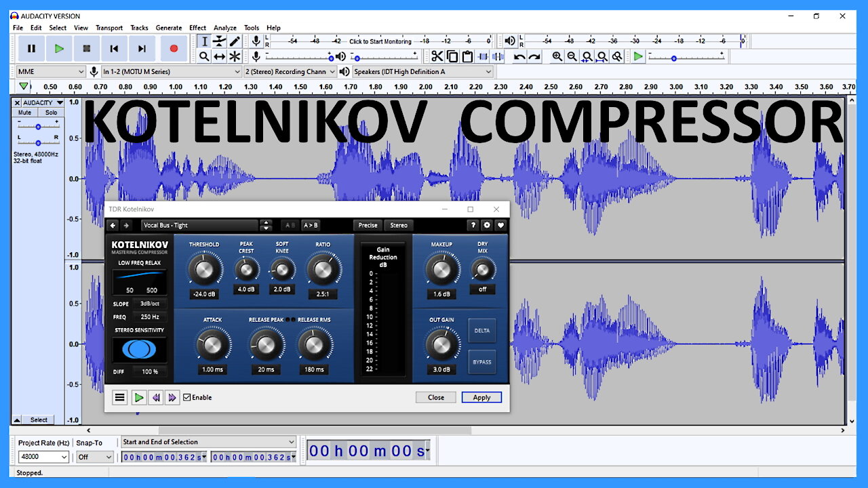Open the effect Manage menu icon
This screenshot has height=488, width=868.
tap(120, 398)
